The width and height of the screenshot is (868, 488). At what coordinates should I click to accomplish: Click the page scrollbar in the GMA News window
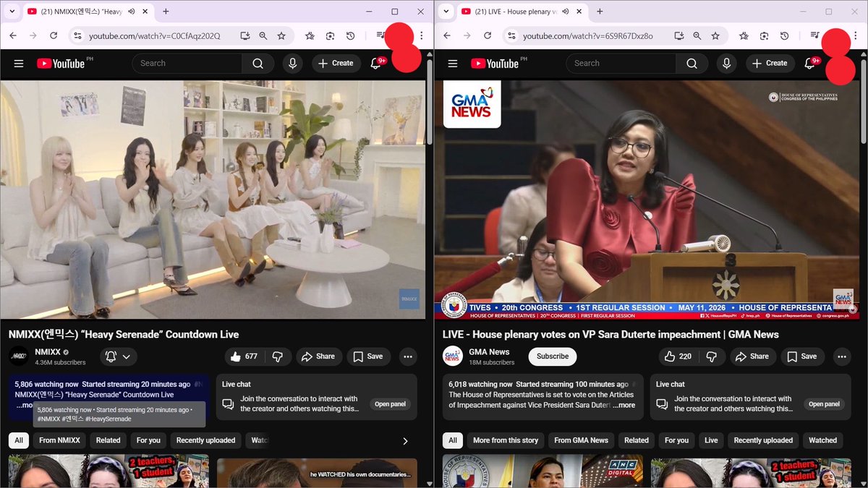pyautogui.click(x=864, y=101)
